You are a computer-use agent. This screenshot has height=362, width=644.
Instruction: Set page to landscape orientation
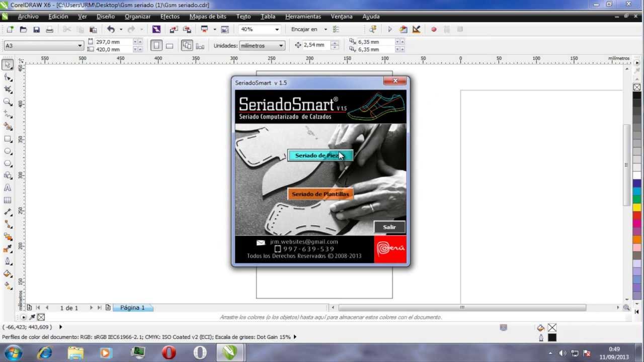(170, 46)
